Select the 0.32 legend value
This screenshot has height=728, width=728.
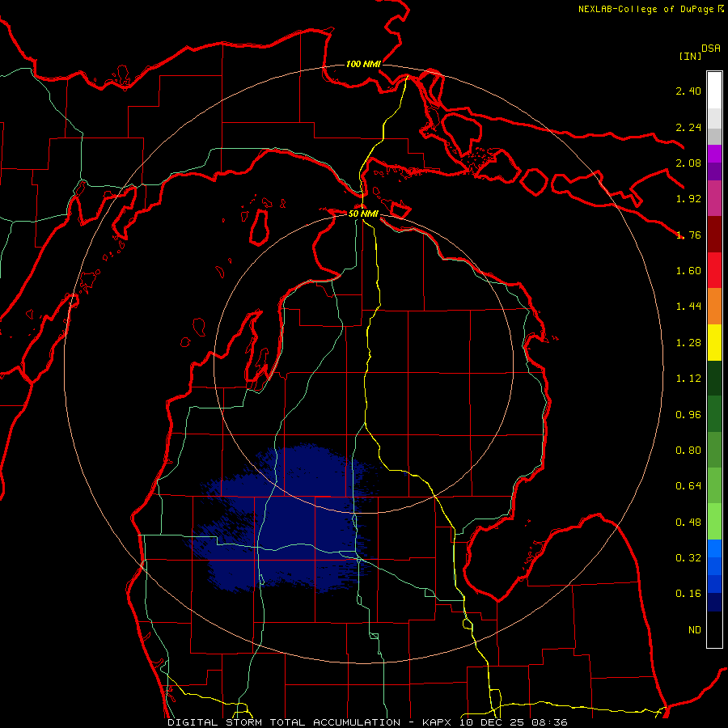pos(688,558)
